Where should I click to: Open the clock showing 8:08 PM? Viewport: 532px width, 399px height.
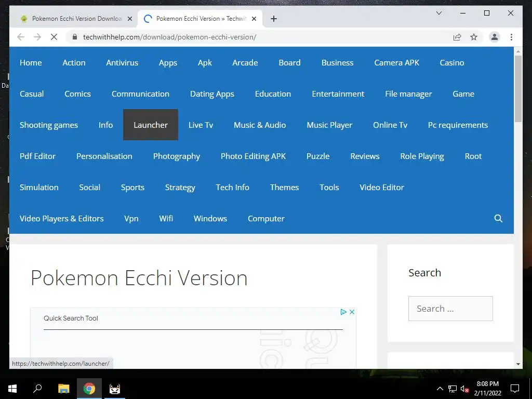pos(487,389)
